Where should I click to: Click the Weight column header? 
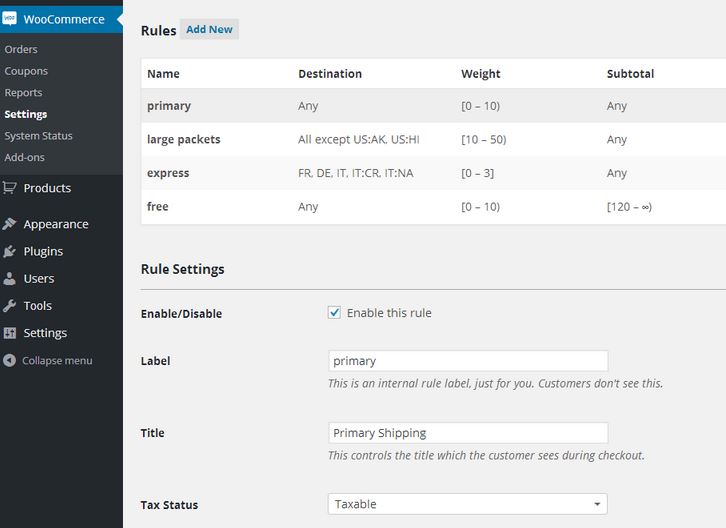pyautogui.click(x=481, y=74)
